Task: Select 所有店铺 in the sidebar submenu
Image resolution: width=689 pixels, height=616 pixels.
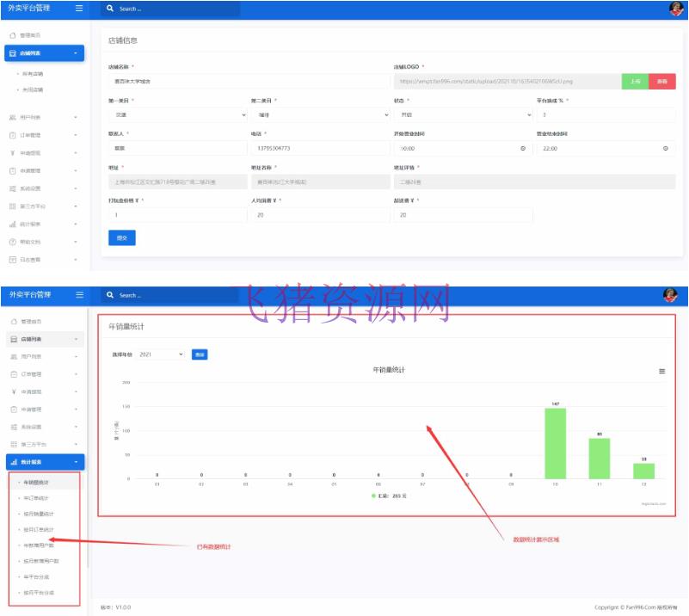Action: [x=35, y=74]
